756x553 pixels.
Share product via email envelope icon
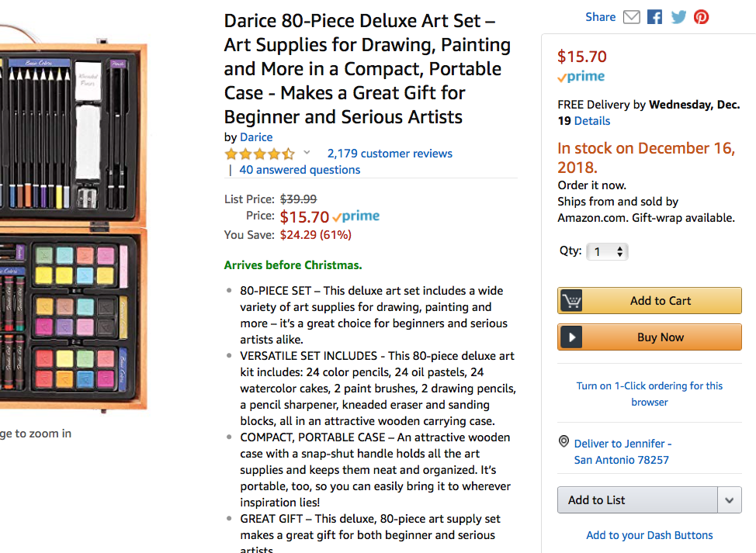tap(632, 17)
